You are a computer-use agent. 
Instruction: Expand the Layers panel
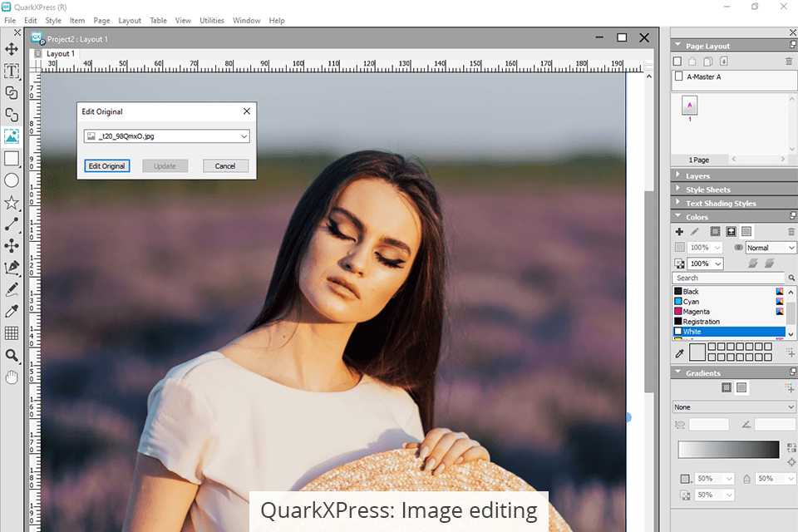point(678,175)
